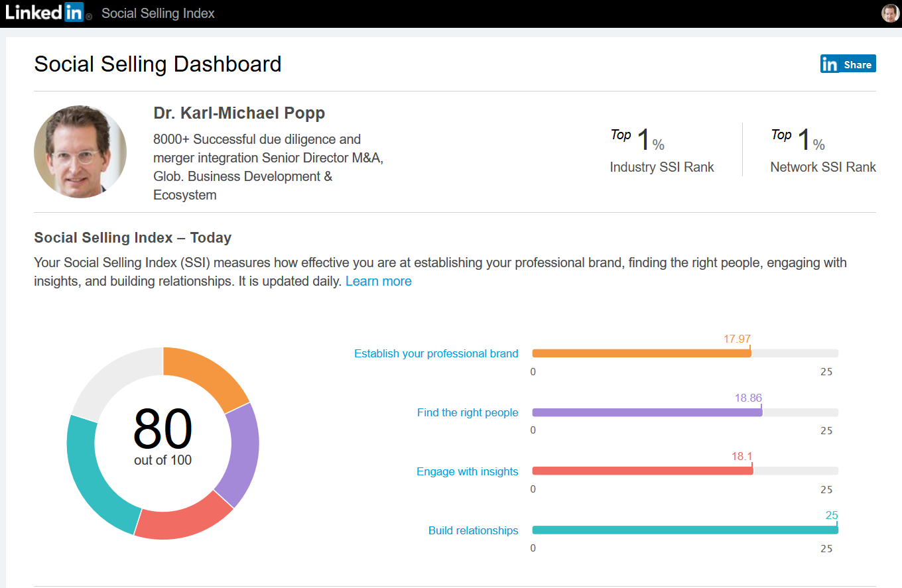Open Build relationships link
902x588 pixels.
click(474, 530)
